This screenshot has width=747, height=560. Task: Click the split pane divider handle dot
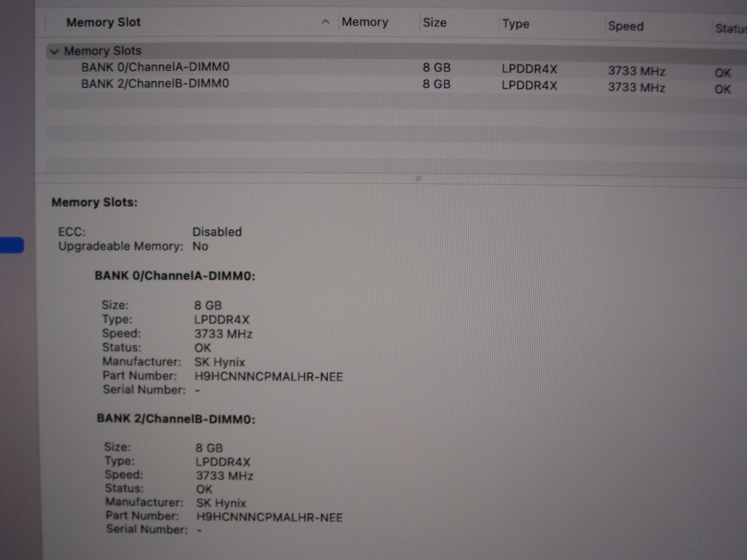(x=418, y=178)
